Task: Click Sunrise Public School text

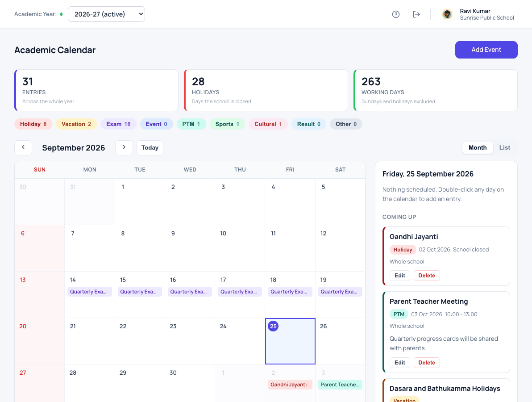Action: click(487, 18)
